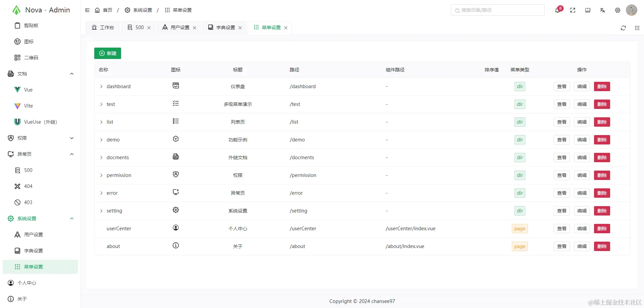Focus the 搜索页面/路径 search field
644x308 pixels.
point(498,10)
